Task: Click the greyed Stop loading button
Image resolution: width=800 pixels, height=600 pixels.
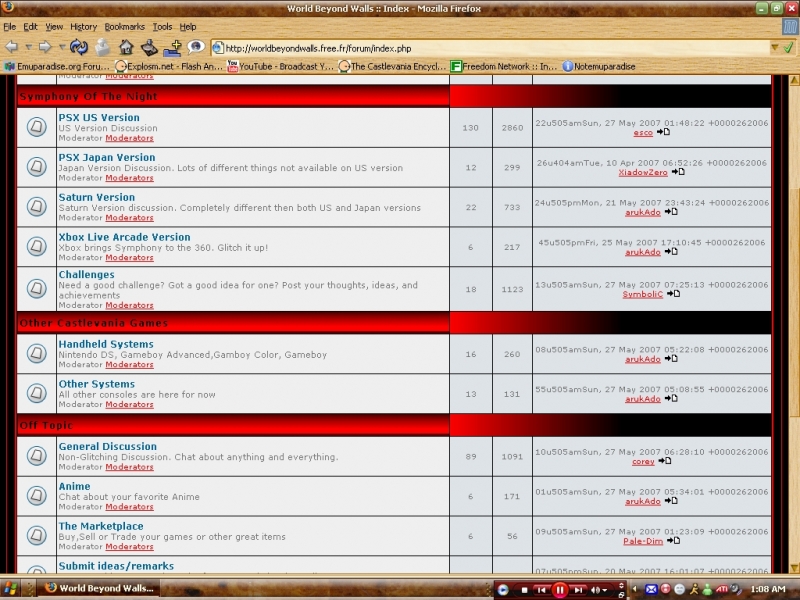Action: [x=103, y=47]
